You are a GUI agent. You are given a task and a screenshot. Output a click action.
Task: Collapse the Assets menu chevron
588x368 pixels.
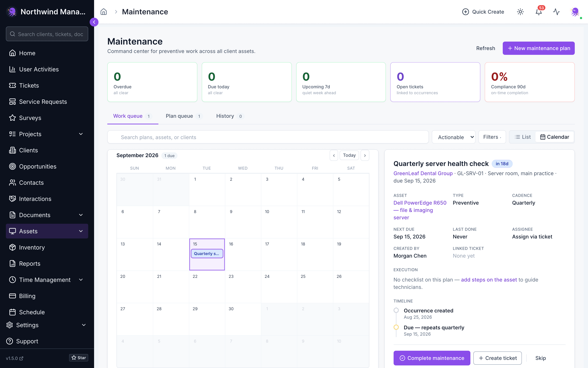[x=81, y=231]
